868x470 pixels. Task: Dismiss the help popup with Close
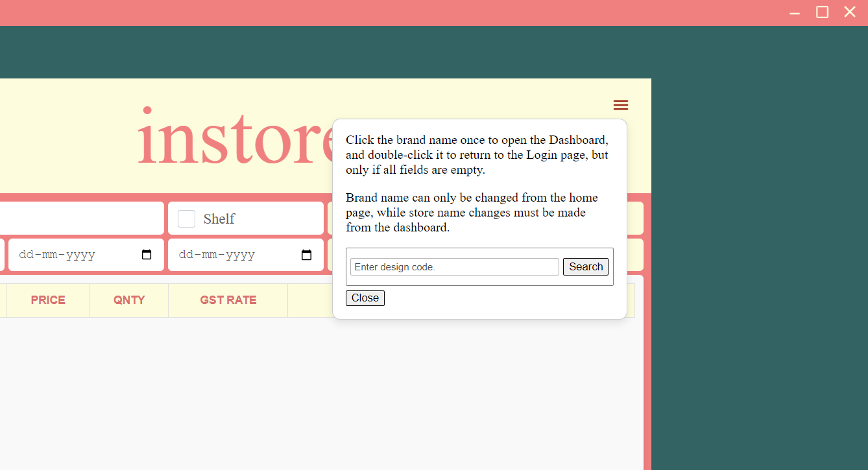365,298
